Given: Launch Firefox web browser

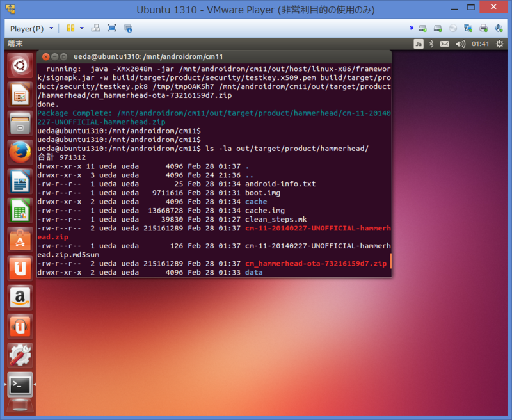Looking at the screenshot, I should (20, 152).
